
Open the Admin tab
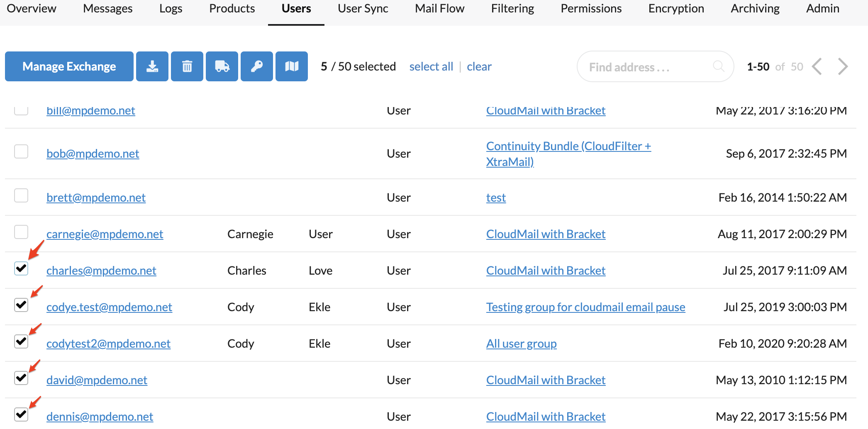[x=823, y=8]
